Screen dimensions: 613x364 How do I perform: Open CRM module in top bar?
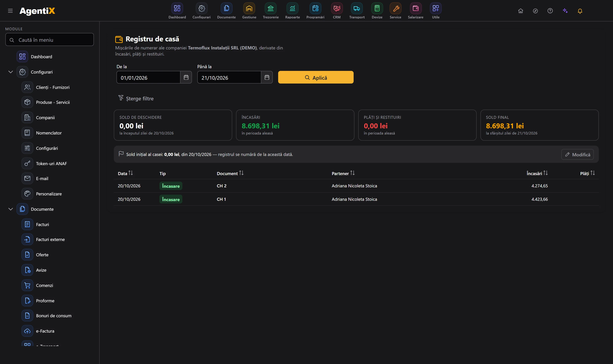[337, 11]
